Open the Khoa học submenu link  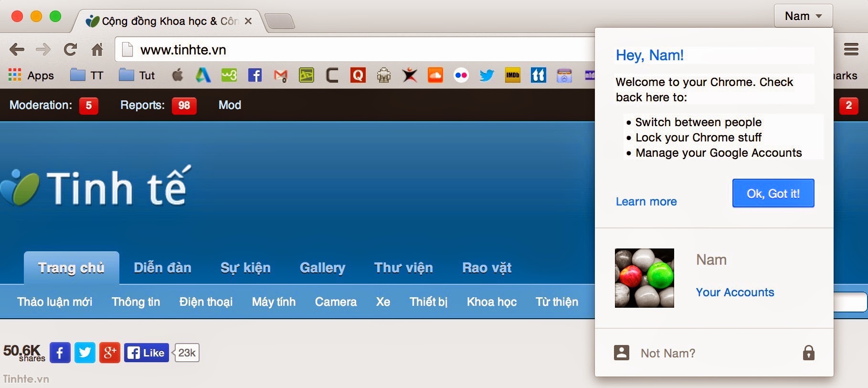(492, 302)
